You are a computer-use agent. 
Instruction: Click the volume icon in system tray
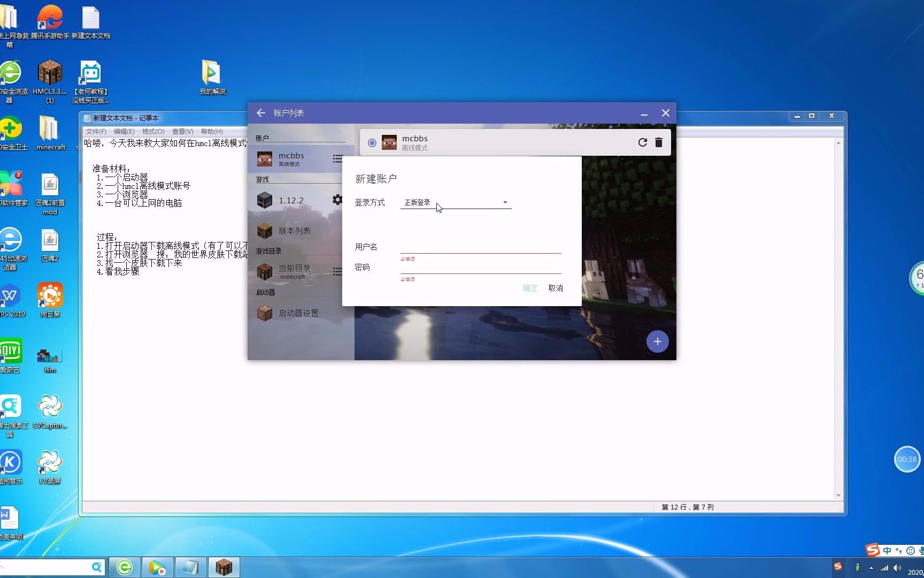pos(897,568)
